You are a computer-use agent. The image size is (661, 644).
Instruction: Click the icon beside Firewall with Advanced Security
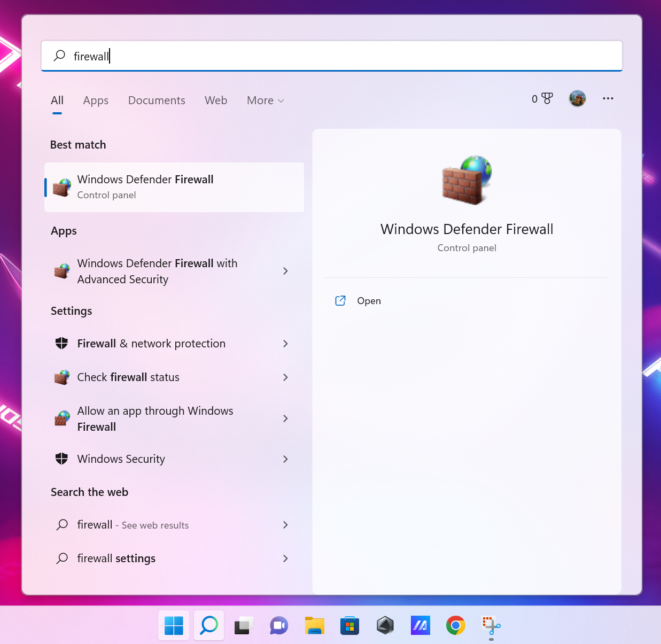[x=62, y=271]
